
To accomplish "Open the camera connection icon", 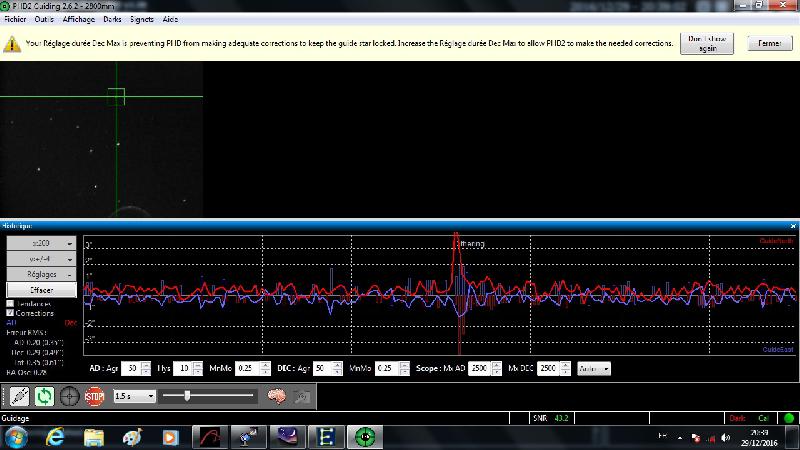I will pos(19,396).
